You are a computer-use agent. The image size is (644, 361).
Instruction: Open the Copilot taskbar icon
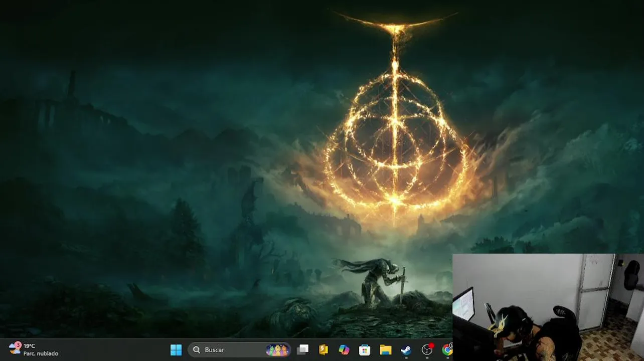pyautogui.click(x=344, y=349)
